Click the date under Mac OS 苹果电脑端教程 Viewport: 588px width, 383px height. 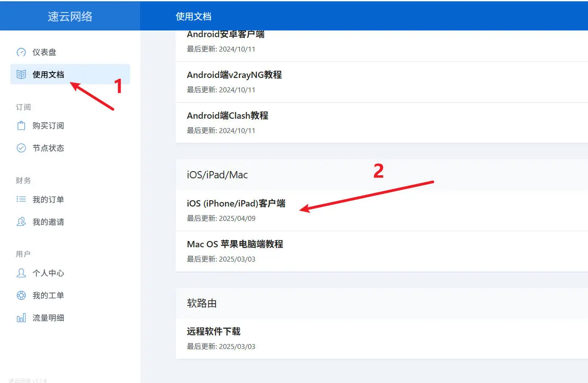[221, 259]
